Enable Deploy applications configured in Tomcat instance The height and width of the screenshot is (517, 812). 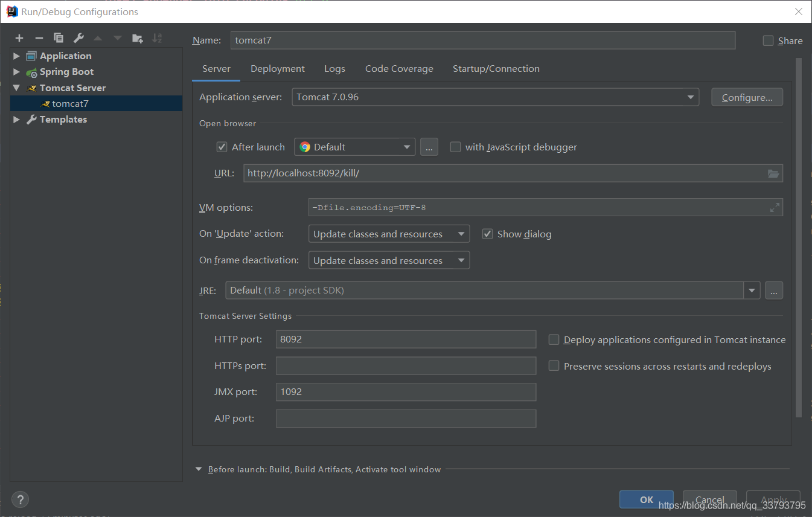(x=554, y=339)
